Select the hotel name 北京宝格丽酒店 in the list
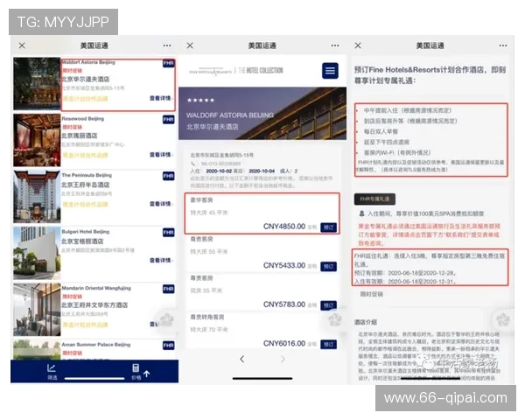 click(x=82, y=241)
